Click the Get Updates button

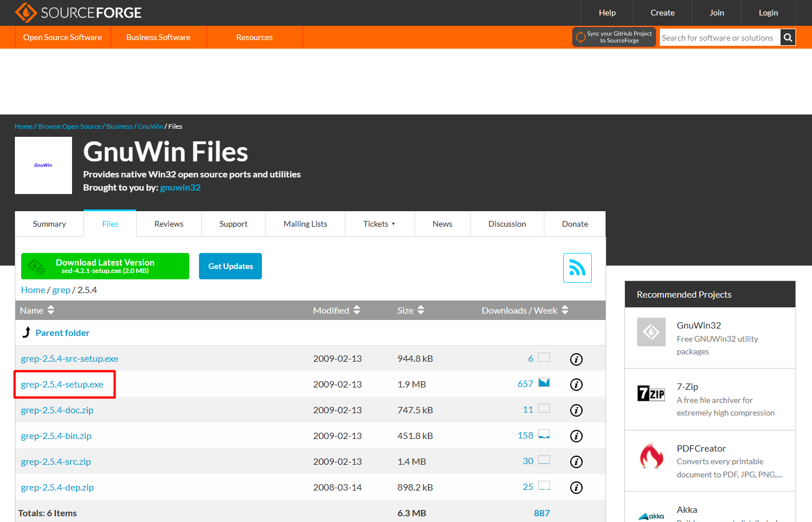230,266
